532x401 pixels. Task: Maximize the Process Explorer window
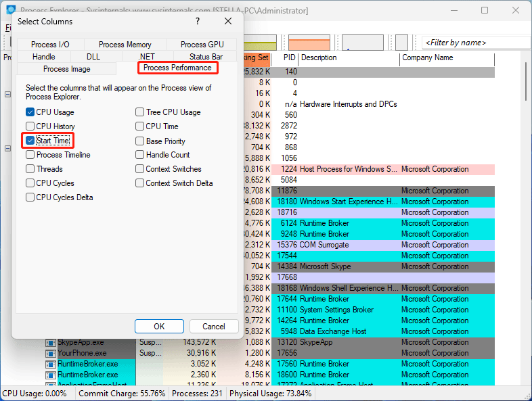(x=485, y=11)
